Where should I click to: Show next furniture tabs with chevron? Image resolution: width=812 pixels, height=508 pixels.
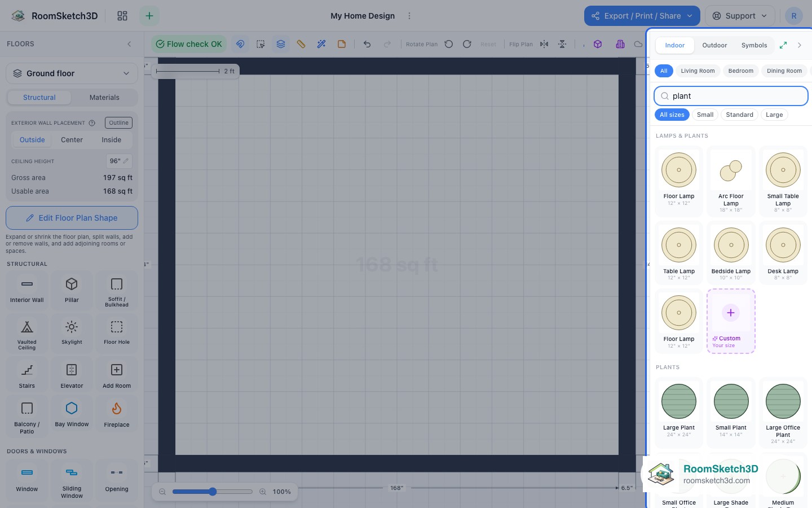click(800, 45)
